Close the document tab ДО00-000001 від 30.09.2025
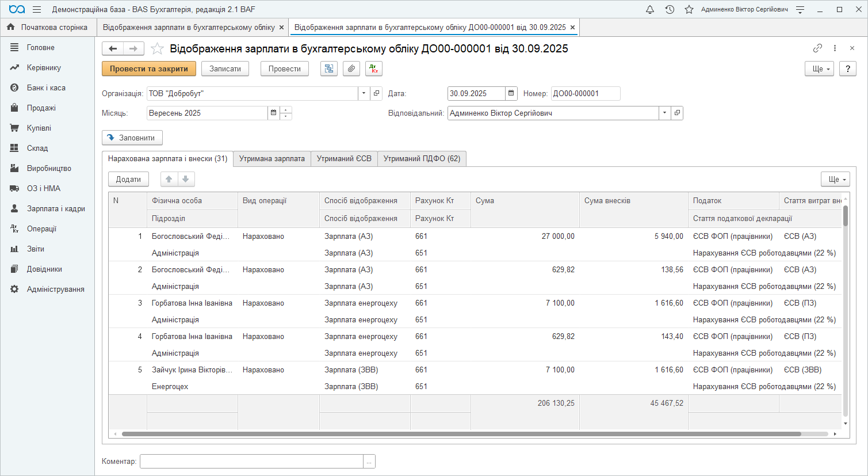The height and width of the screenshot is (476, 868). pyautogui.click(x=572, y=27)
